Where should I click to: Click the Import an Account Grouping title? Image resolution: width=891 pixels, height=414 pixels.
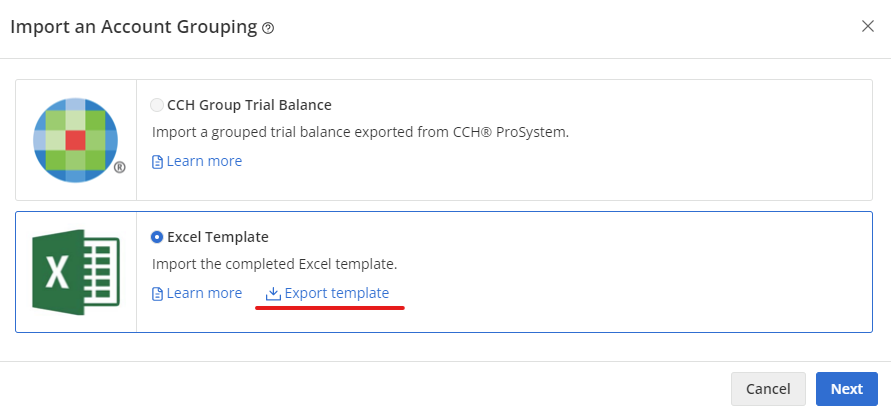click(x=133, y=27)
